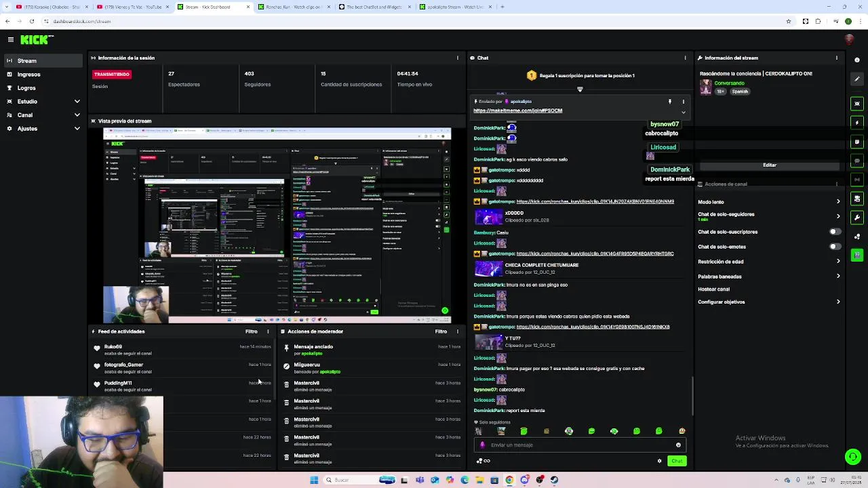Open the kick.com clip link ending RNE40NNM3

(595, 201)
